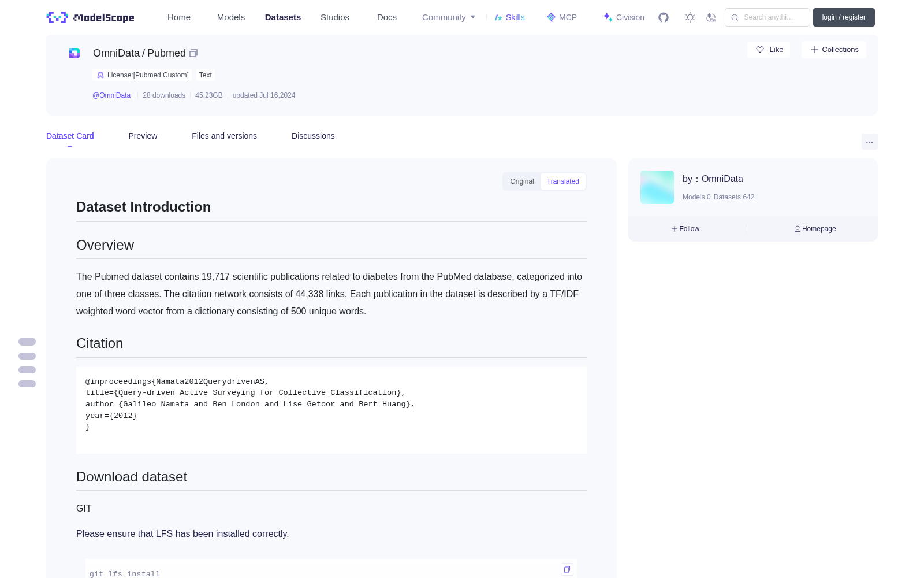Screen dimensions: 924x578
Task: Click 'updated Jul 16,2024' text
Action: 264,95
